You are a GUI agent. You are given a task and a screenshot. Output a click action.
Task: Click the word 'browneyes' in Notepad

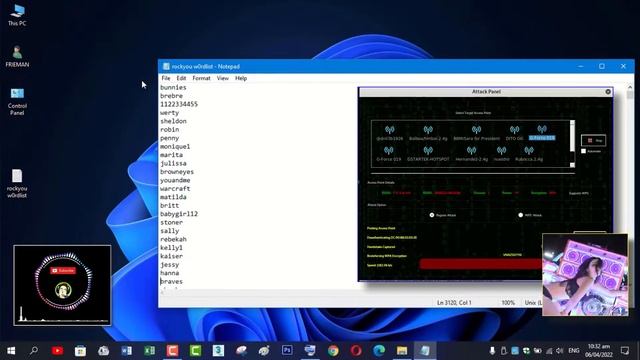point(177,172)
